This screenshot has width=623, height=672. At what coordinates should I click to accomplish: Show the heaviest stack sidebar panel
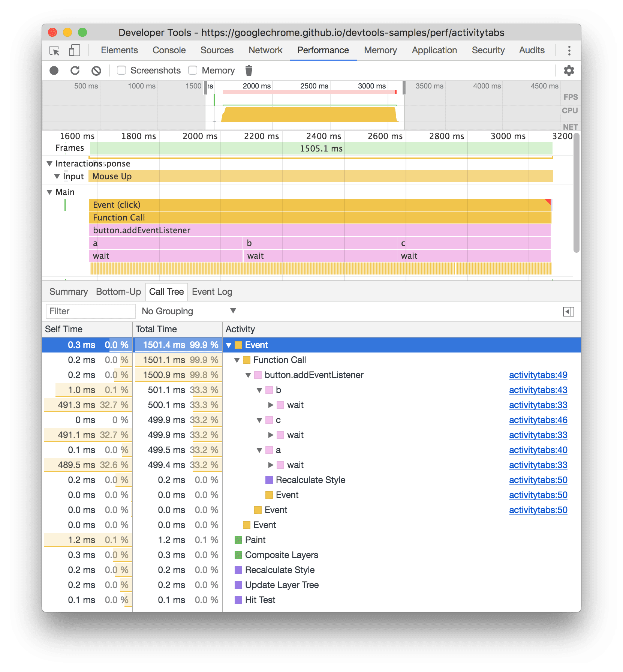click(x=569, y=311)
